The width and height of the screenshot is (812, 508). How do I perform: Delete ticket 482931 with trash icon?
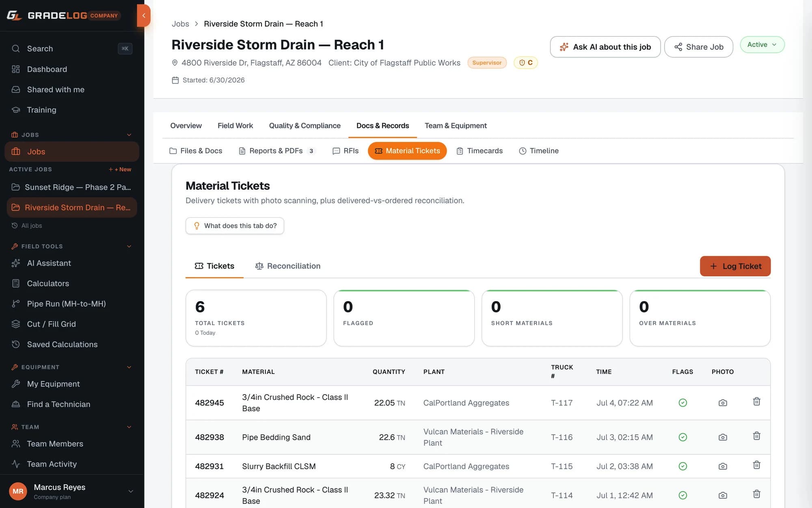tap(757, 465)
